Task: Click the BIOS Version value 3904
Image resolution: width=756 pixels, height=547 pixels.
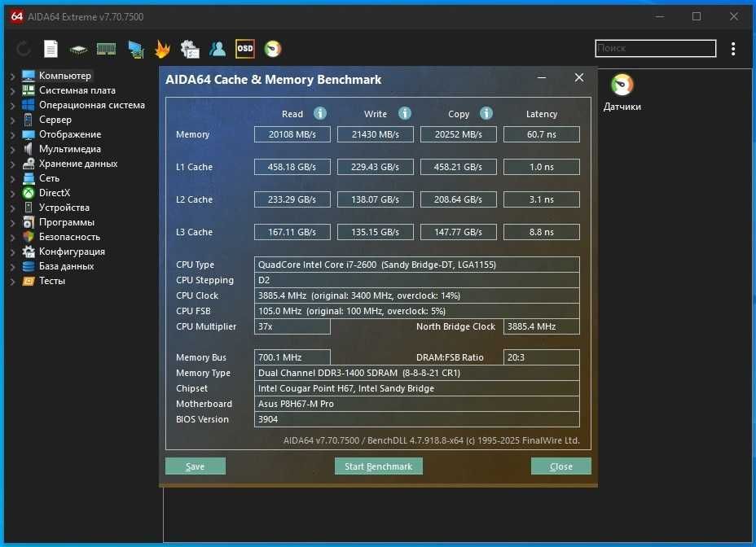Action: pos(416,419)
